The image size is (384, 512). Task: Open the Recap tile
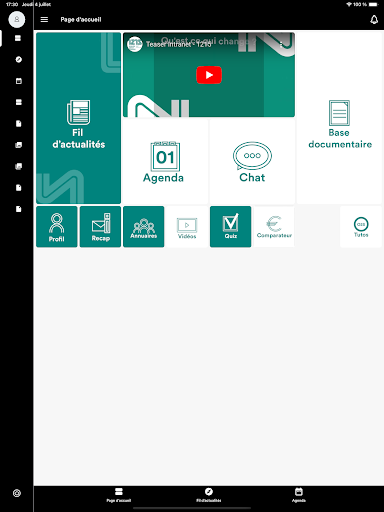coord(100,227)
